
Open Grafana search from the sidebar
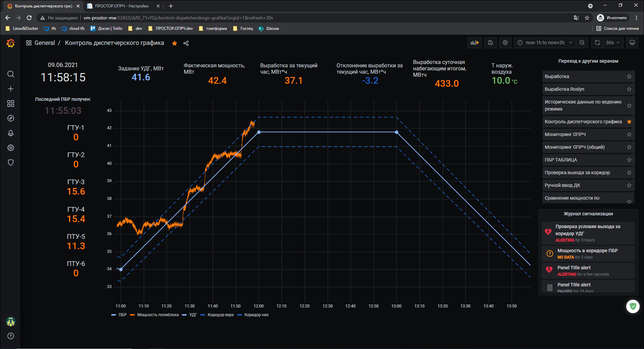11,74
